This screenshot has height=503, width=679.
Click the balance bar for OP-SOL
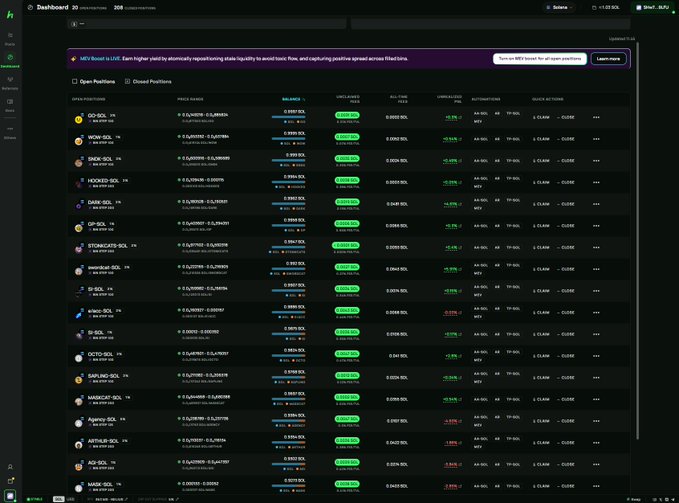(288, 225)
